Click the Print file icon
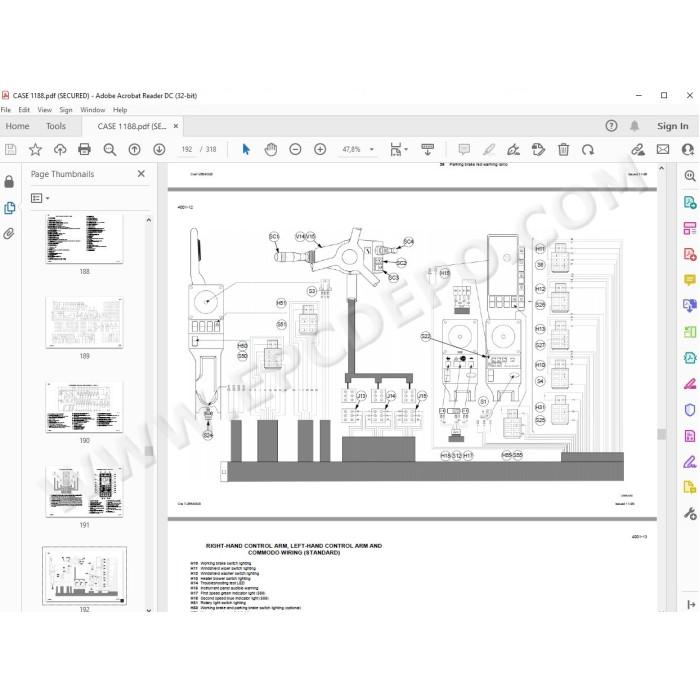The height and width of the screenshot is (700, 700). (84, 150)
